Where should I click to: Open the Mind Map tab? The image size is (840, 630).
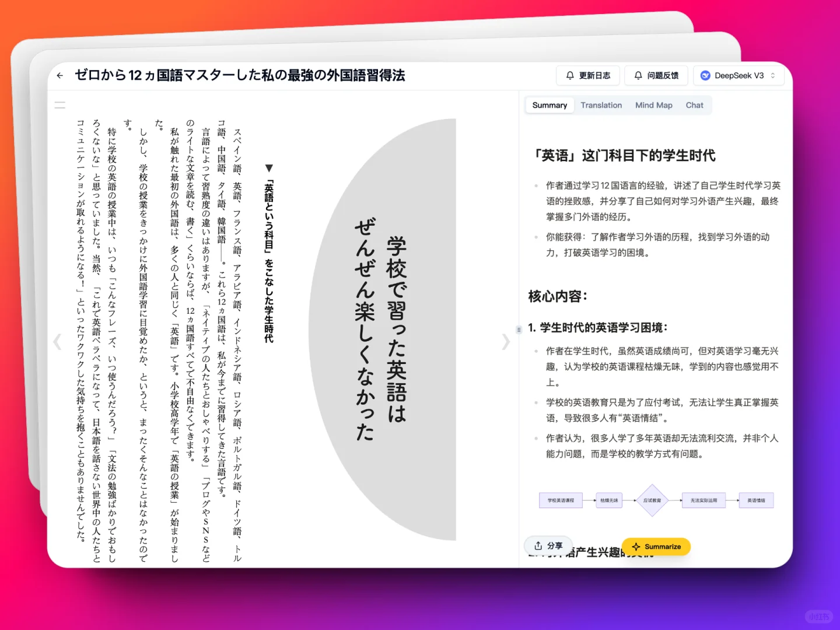point(654,105)
